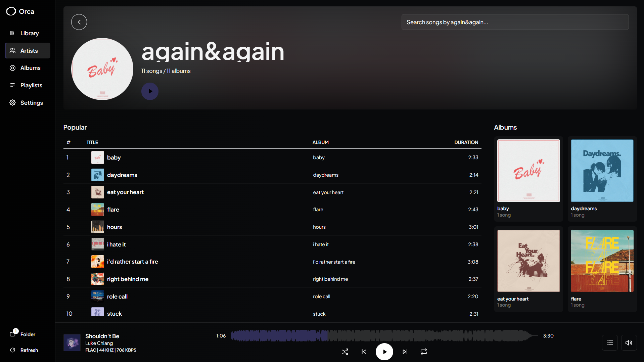Click the 3:08 duration of row 7
The height and width of the screenshot is (362, 644).
pyautogui.click(x=473, y=262)
